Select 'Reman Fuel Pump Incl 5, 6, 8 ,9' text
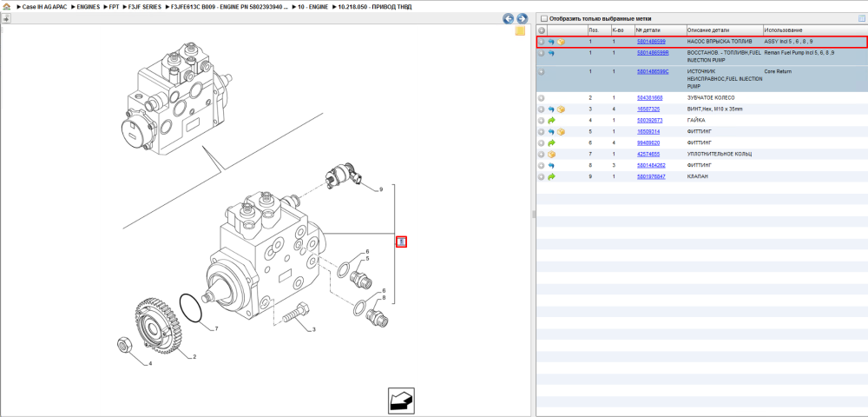The width and height of the screenshot is (868, 417). tap(799, 53)
